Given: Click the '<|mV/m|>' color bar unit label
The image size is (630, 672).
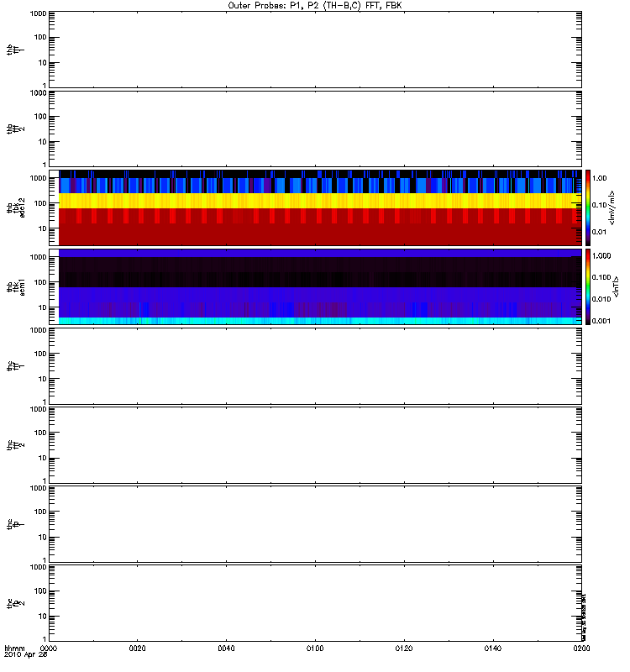Looking at the screenshot, I should point(612,207).
